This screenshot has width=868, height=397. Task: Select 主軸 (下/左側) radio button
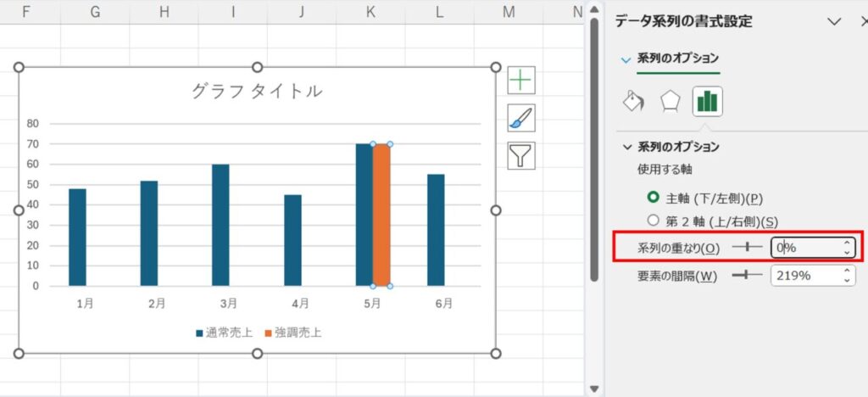point(654,197)
